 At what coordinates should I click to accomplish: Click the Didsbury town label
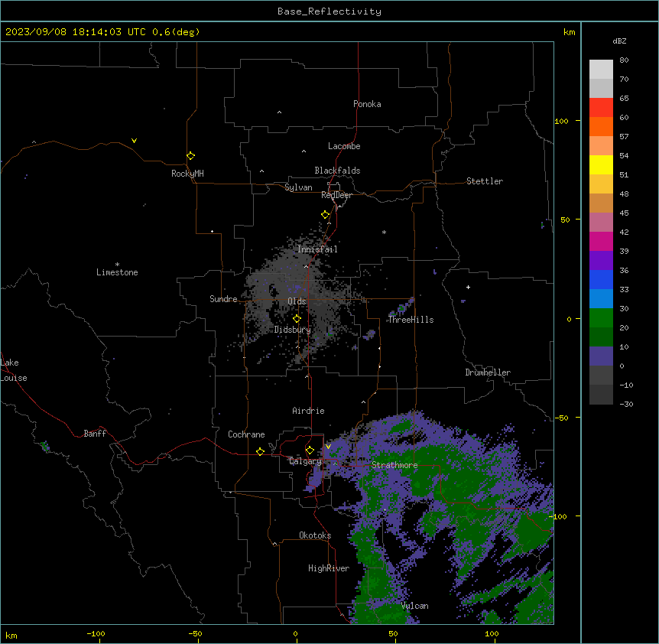(x=293, y=330)
